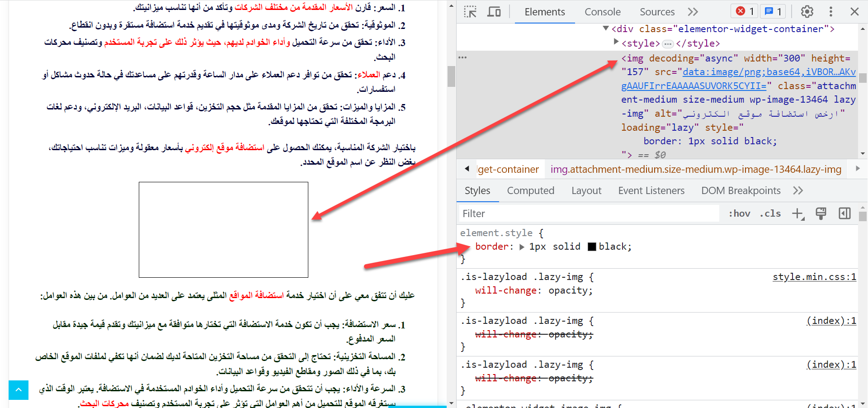The width and height of the screenshot is (868, 408).
Task: Toggle the :hov element state panel
Action: pos(739,213)
